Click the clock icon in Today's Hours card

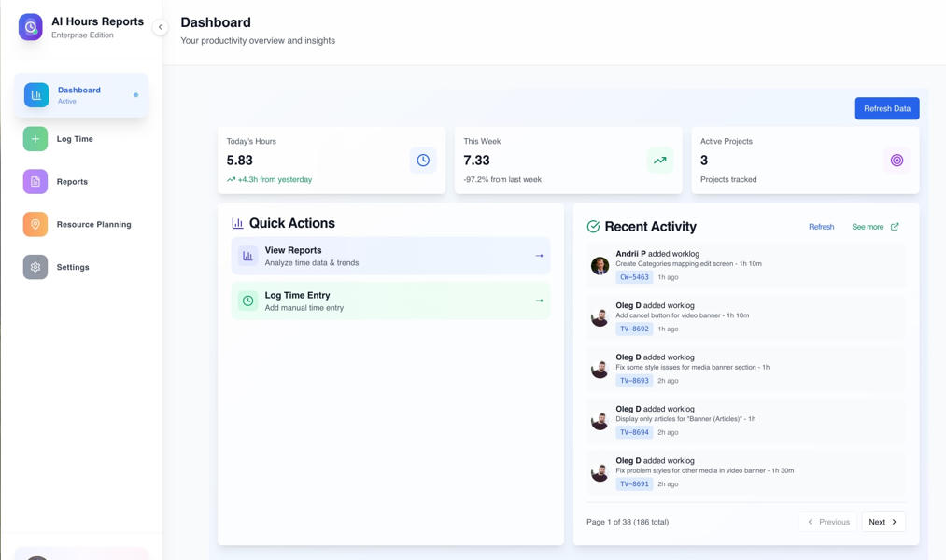(423, 161)
